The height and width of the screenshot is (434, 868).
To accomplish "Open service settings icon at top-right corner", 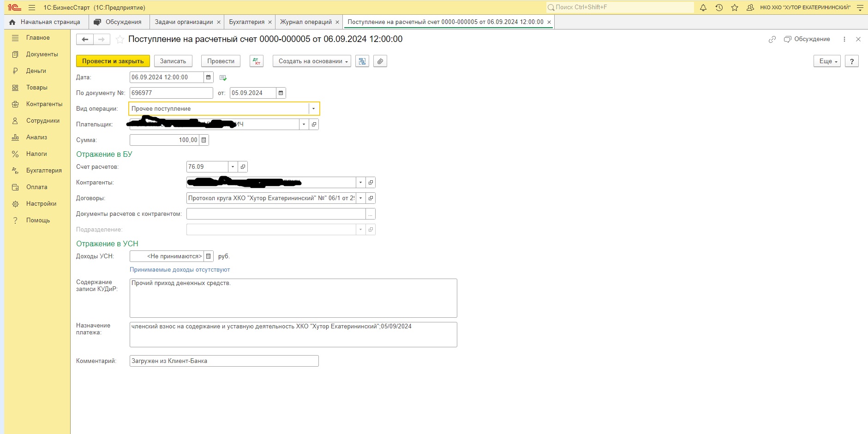I will coord(860,7).
